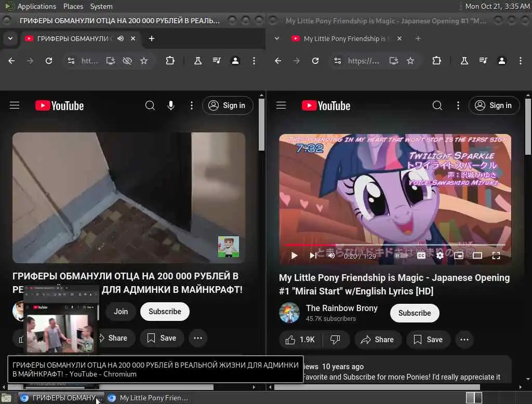Open extensions puzzle icon in right window
Image resolution: width=532 pixels, height=404 pixels.
coord(436,61)
